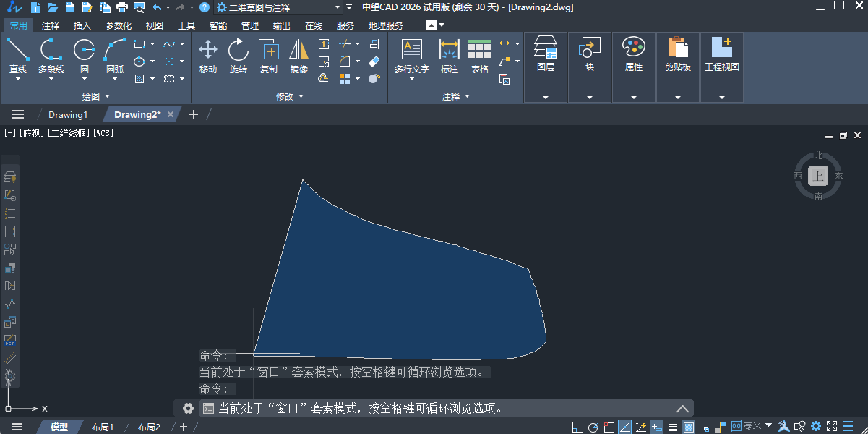Switch to the 布局1 layout tab
The image size is (868, 434).
[x=103, y=427]
